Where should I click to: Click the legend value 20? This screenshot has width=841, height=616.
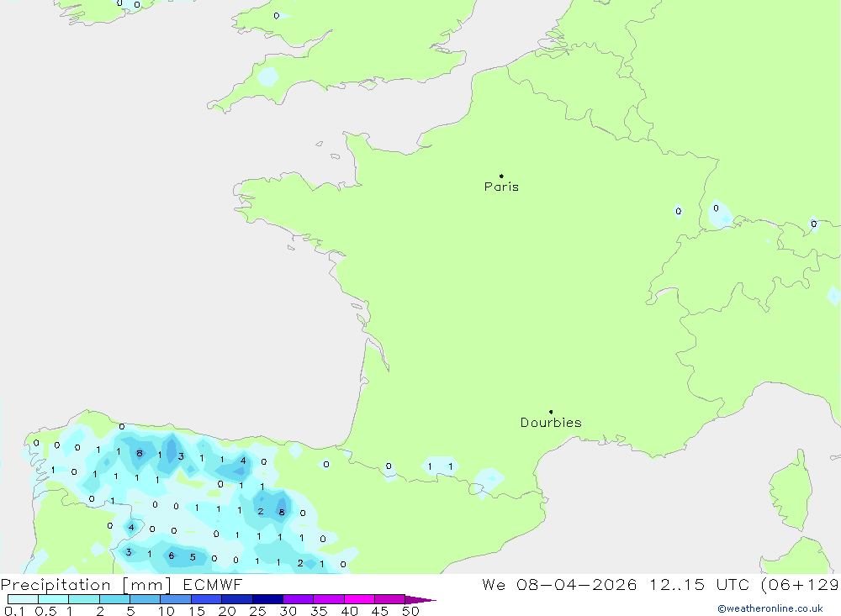(227, 611)
